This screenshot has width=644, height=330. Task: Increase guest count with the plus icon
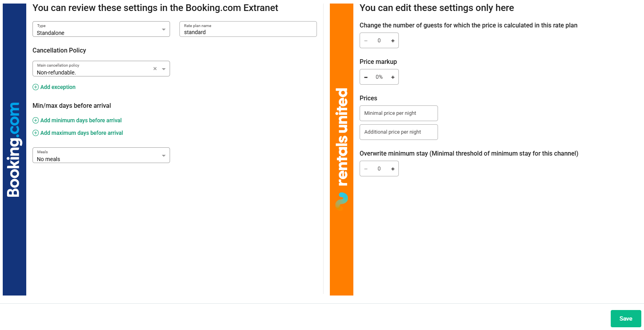(x=393, y=41)
